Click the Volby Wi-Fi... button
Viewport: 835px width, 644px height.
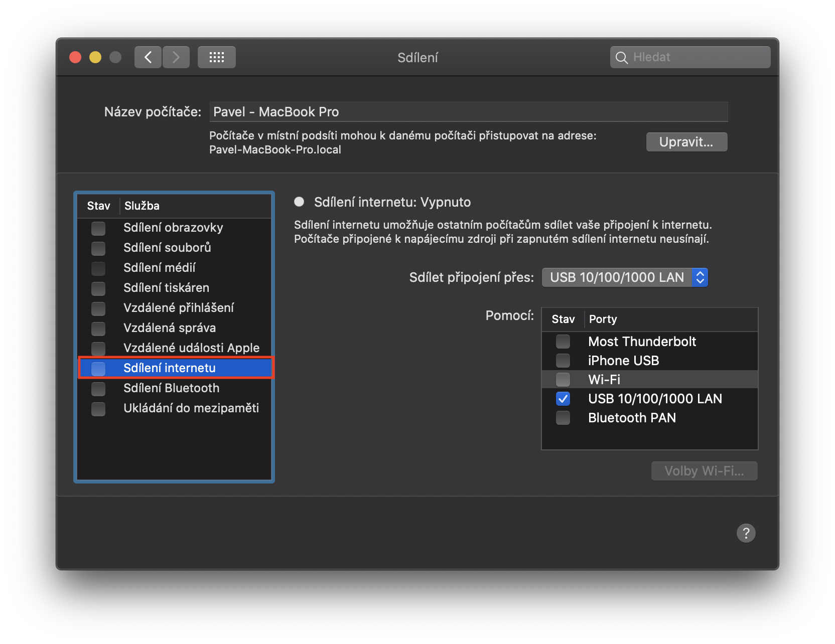704,471
